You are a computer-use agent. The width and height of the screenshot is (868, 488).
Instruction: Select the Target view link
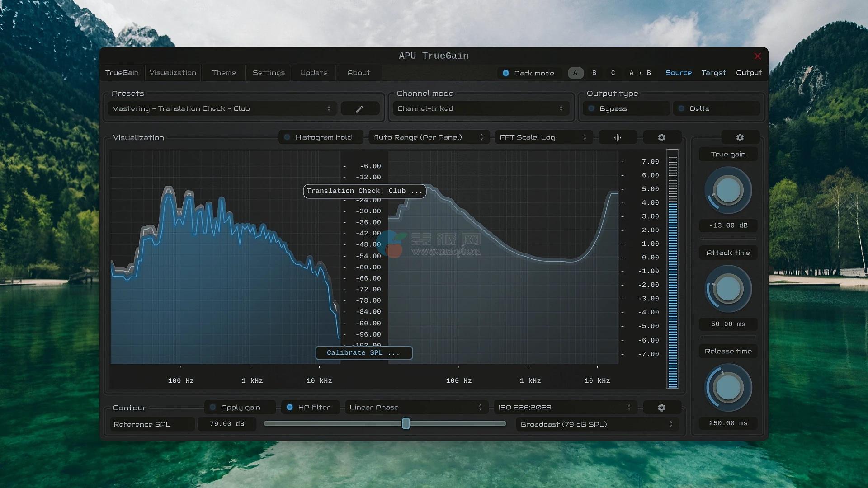713,73
